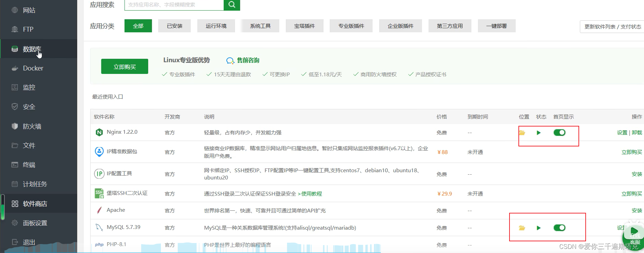The height and width of the screenshot is (253, 644).
Task: Click 卸载 link for Nginx
Action: (637, 133)
